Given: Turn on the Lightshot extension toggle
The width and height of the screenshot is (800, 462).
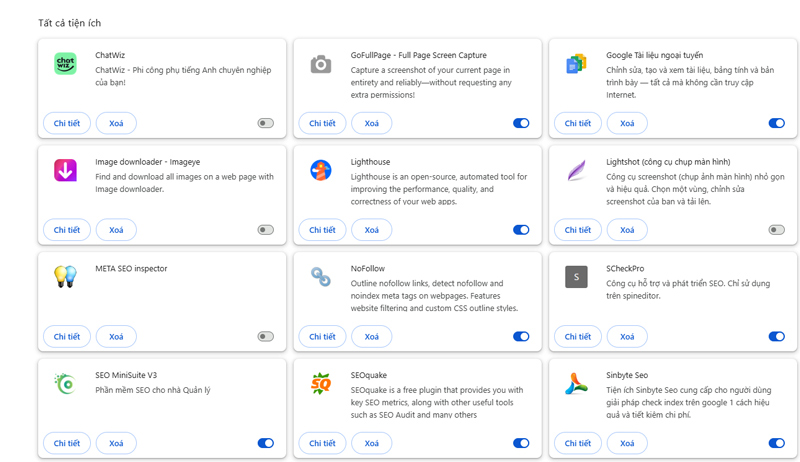Looking at the screenshot, I should point(776,230).
